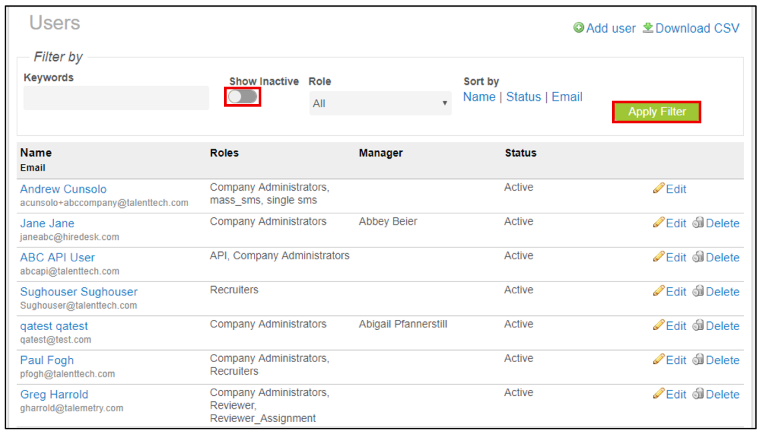The width and height of the screenshot is (760, 433).
Task: Click the Apply Filter button
Action: pyautogui.click(x=657, y=112)
